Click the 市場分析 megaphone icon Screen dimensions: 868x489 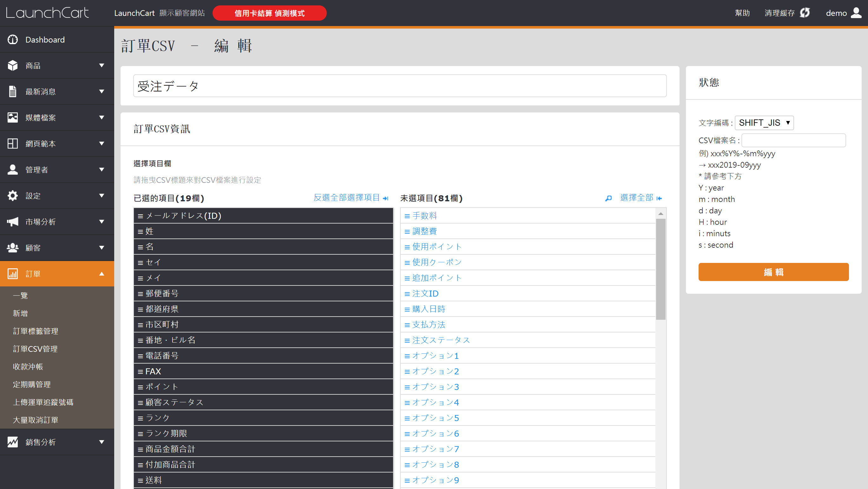(13, 222)
